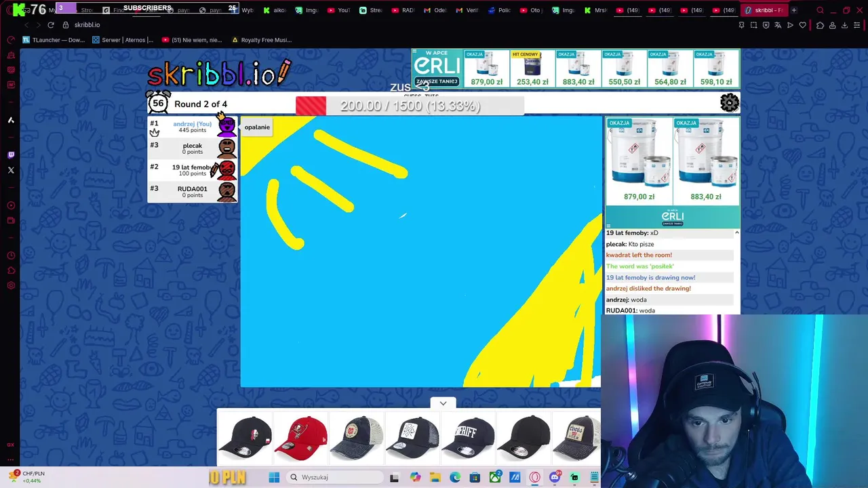The height and width of the screenshot is (488, 868).
Task: Open the Windows Start menu
Action: click(274, 477)
